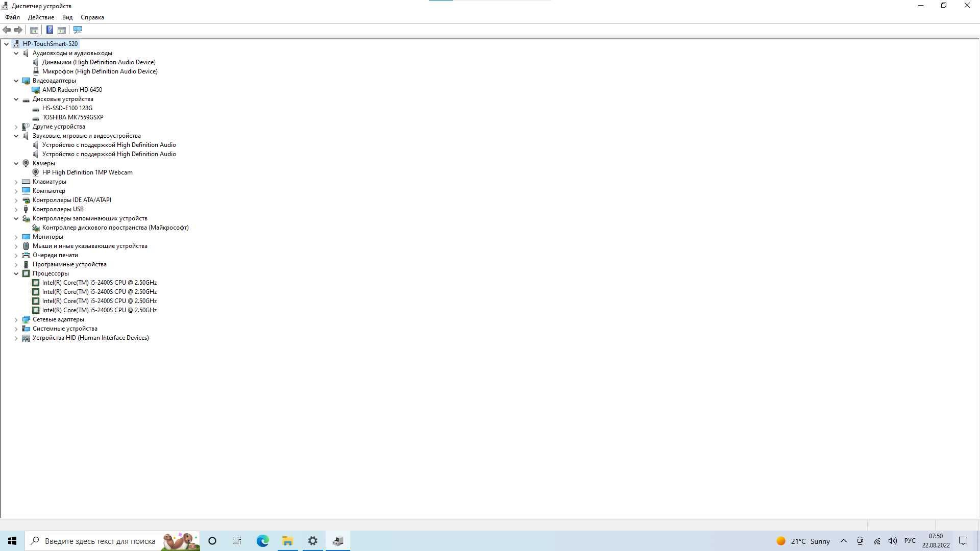Select AMD Radeon HD 6450 device entry
The width and height of the screenshot is (980, 551).
click(x=72, y=89)
